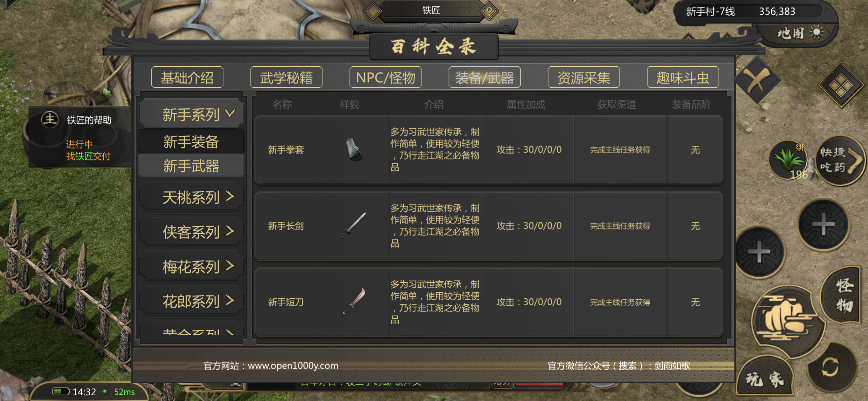
Task: Click the 新手长剑 sword thumbnail
Action: pos(353,226)
